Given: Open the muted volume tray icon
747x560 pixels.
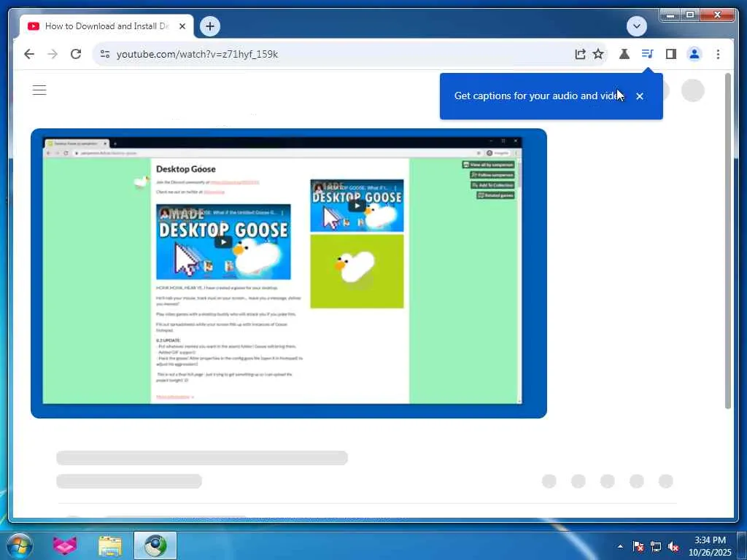Looking at the screenshot, I should [x=673, y=546].
